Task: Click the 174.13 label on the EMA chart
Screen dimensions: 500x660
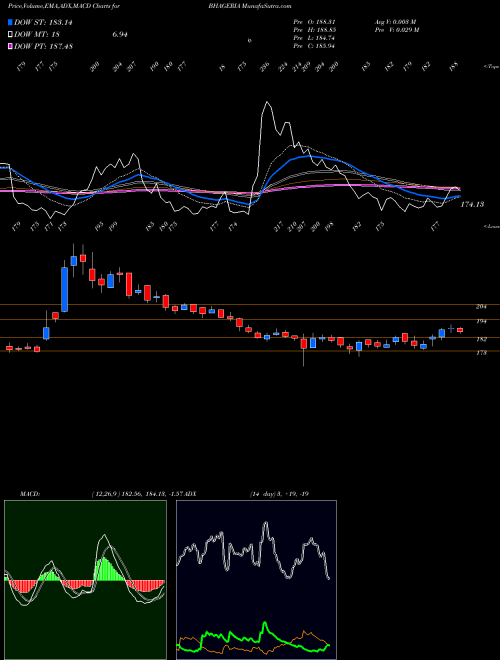Action: pos(472,204)
